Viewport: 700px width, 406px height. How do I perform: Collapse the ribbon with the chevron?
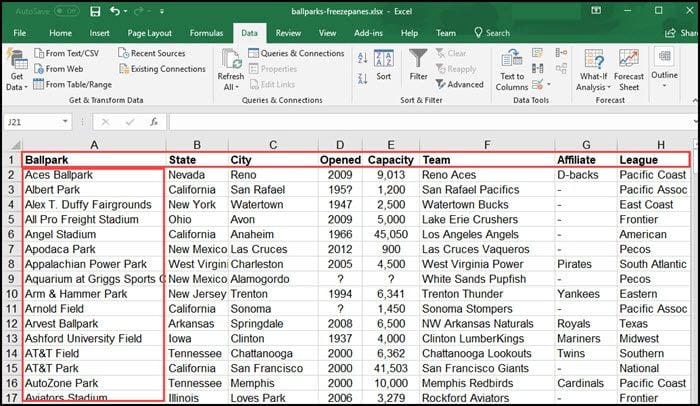point(695,100)
